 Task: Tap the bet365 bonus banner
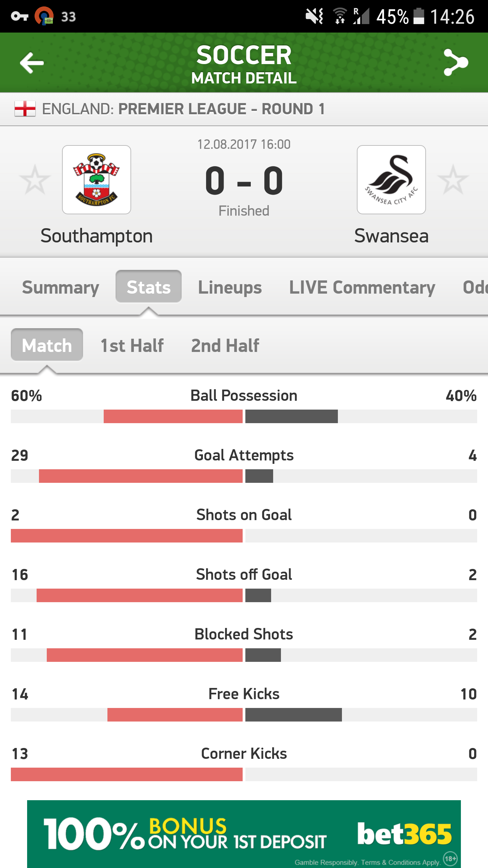[244, 834]
